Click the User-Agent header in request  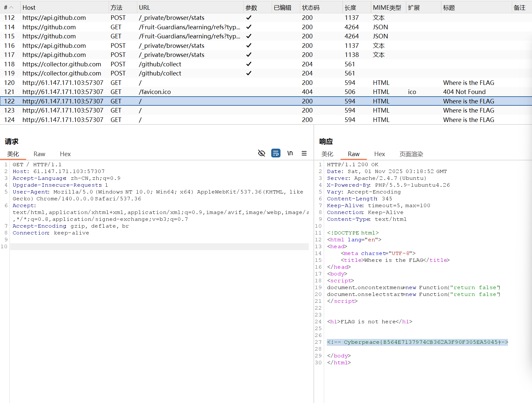click(x=158, y=195)
